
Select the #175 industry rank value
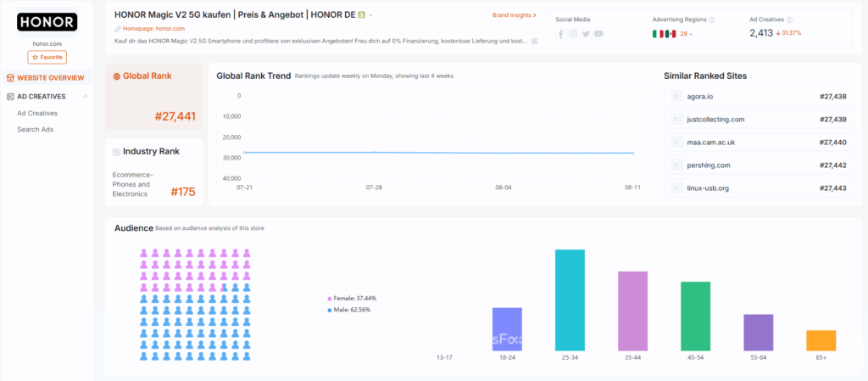183,192
